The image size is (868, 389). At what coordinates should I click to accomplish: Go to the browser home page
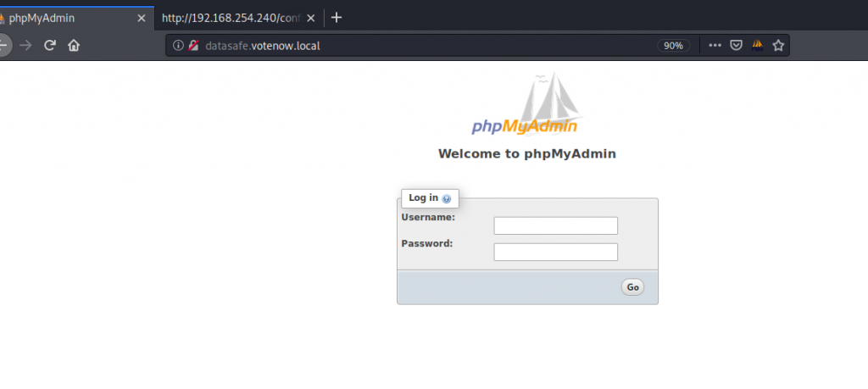pyautogui.click(x=74, y=46)
